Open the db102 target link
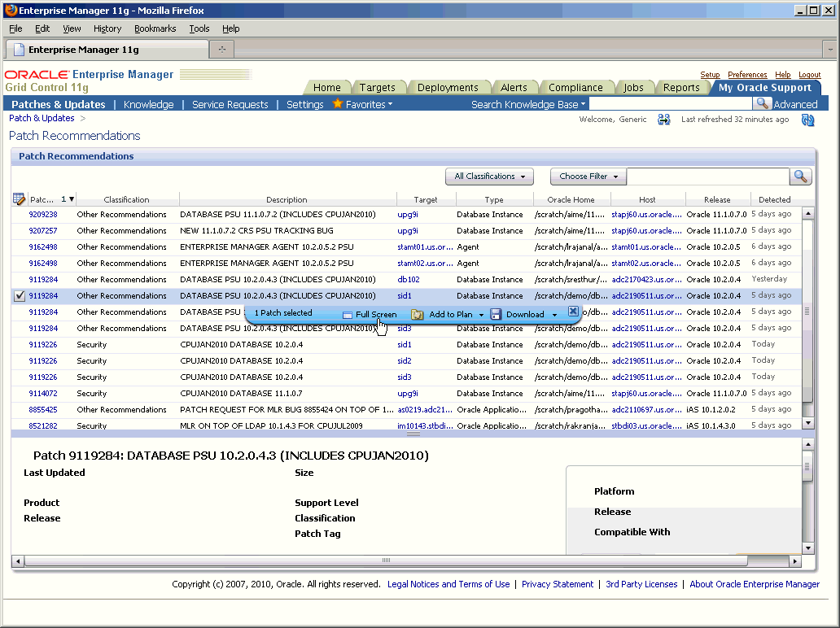Image resolution: width=840 pixels, height=628 pixels. (409, 280)
